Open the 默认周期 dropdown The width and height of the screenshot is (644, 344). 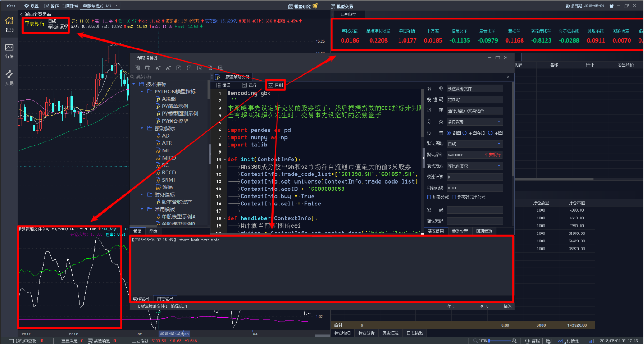(x=474, y=144)
